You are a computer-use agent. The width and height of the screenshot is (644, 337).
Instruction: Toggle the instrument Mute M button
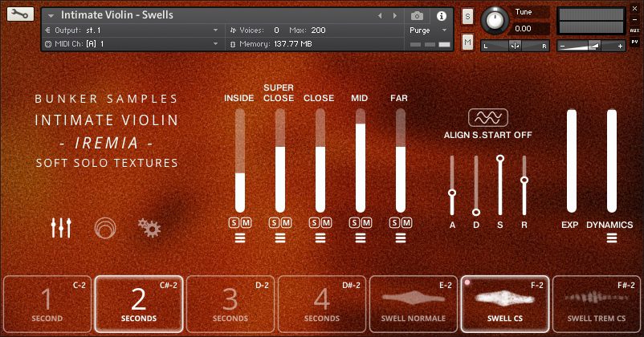467,42
